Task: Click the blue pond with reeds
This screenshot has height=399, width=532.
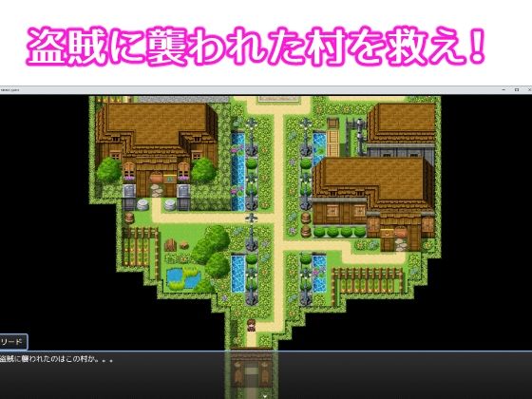Action: point(183,278)
